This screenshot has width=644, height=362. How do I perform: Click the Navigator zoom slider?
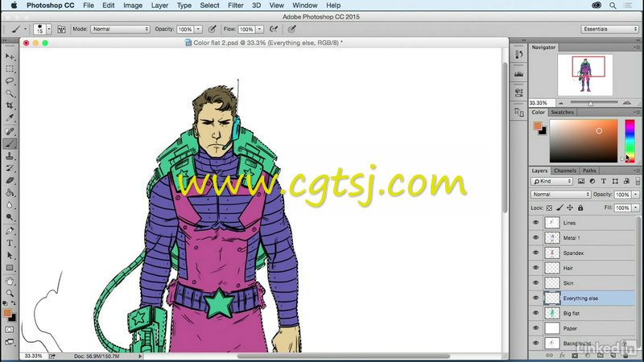tap(594, 103)
